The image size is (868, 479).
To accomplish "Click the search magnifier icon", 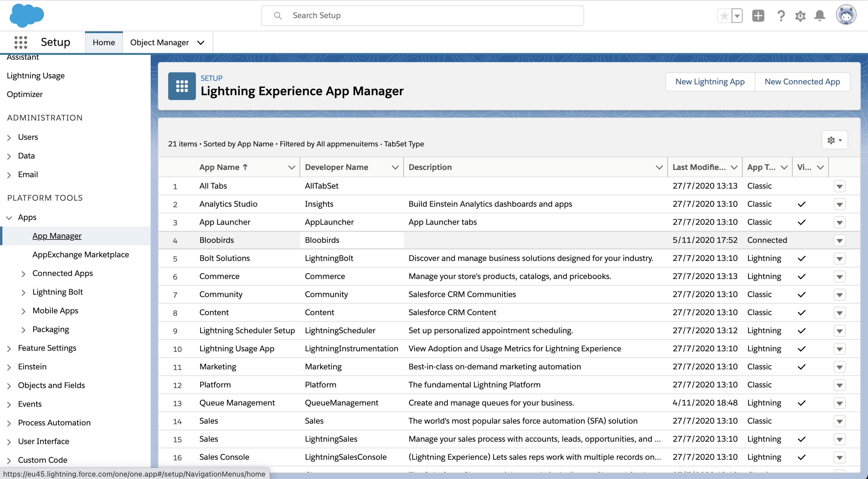I will point(278,15).
